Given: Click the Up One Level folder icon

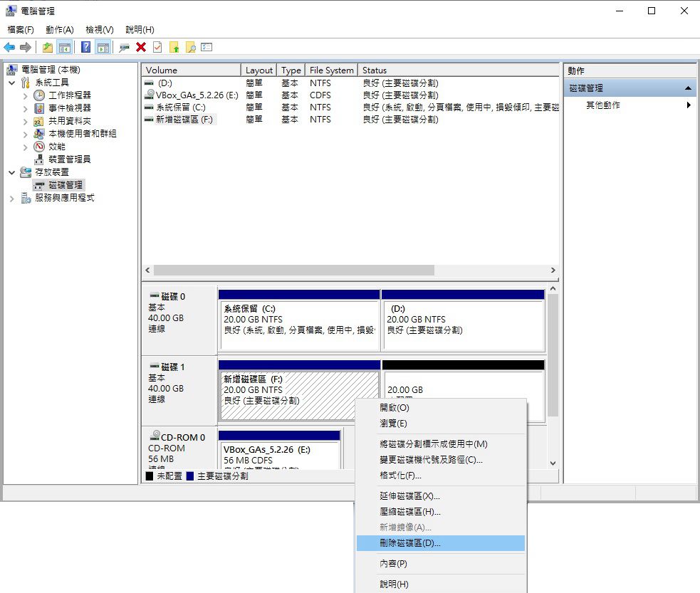Looking at the screenshot, I should coord(47,47).
